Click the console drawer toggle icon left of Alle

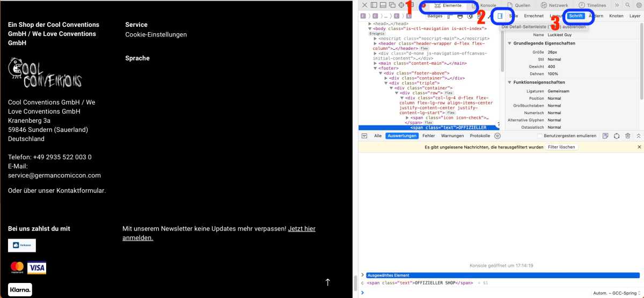[364, 136]
